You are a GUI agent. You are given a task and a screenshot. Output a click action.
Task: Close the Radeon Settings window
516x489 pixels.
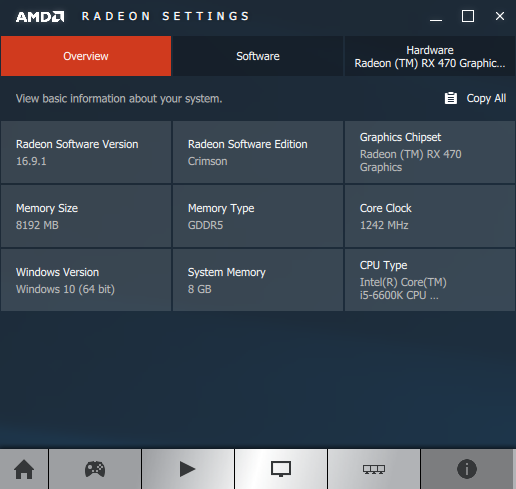pos(500,16)
